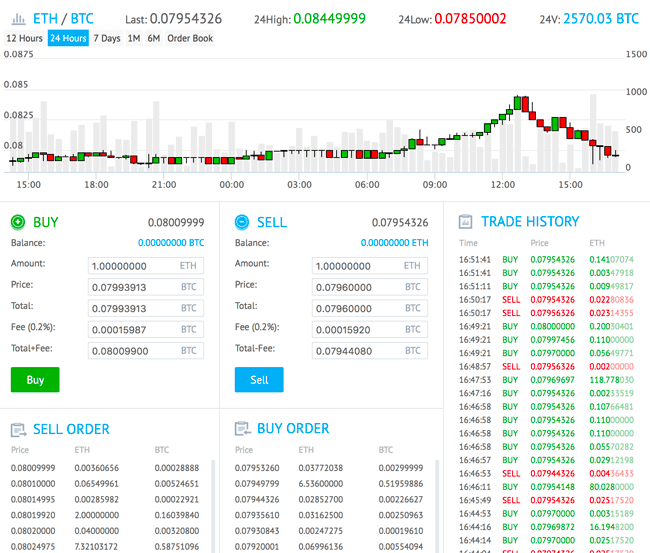
Task: Click the Sell Total-Fee field
Action: (370, 351)
